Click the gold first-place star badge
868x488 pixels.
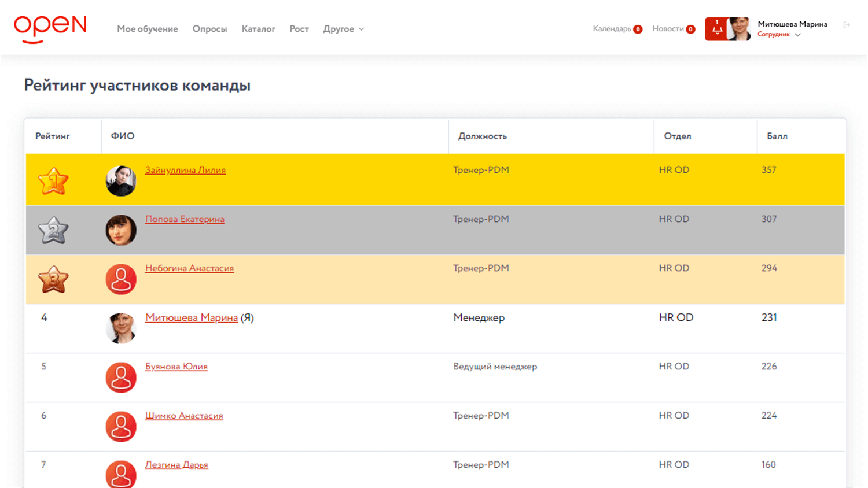[x=53, y=181]
